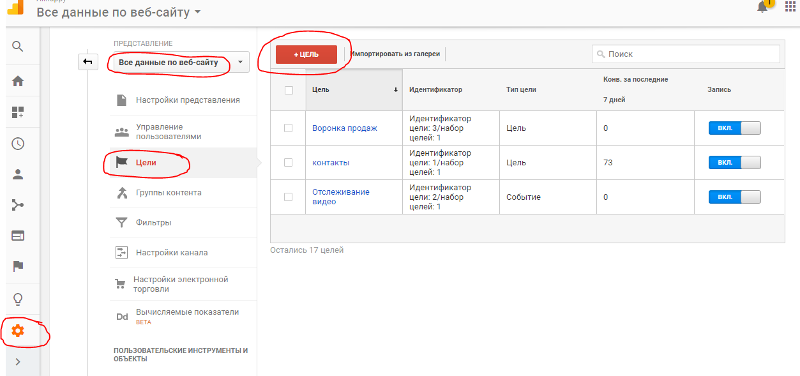Click the Google Analytics logo
Image resolution: width=800 pixels, height=376 pixels.
click(15, 7)
